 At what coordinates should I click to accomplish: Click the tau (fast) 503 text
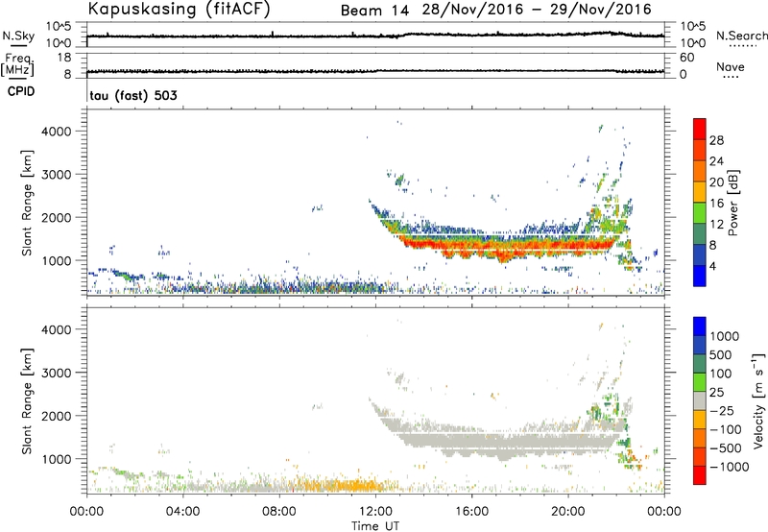click(133, 95)
